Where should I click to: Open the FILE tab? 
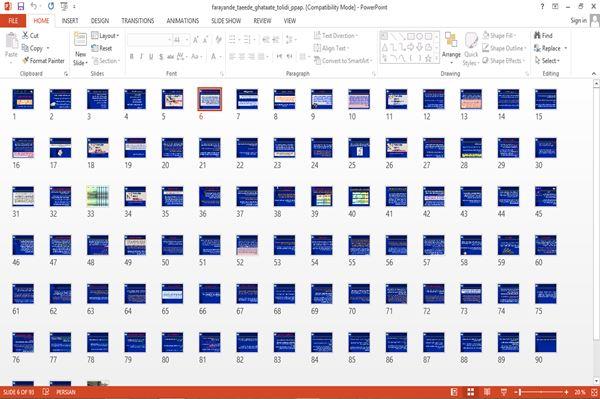click(x=13, y=21)
